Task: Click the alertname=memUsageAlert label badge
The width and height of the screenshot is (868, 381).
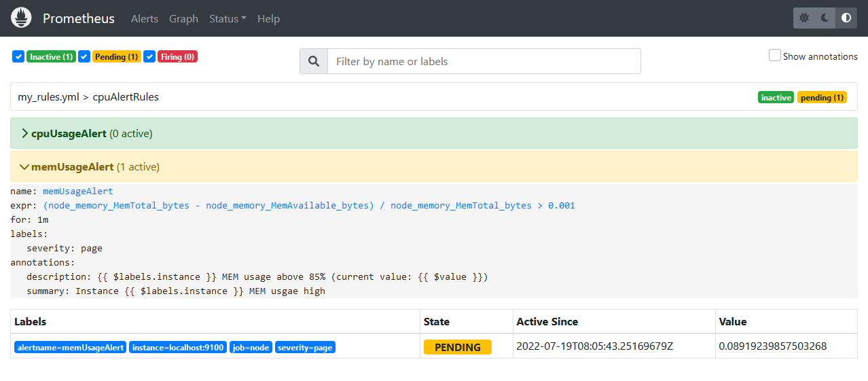Action: [x=71, y=347]
